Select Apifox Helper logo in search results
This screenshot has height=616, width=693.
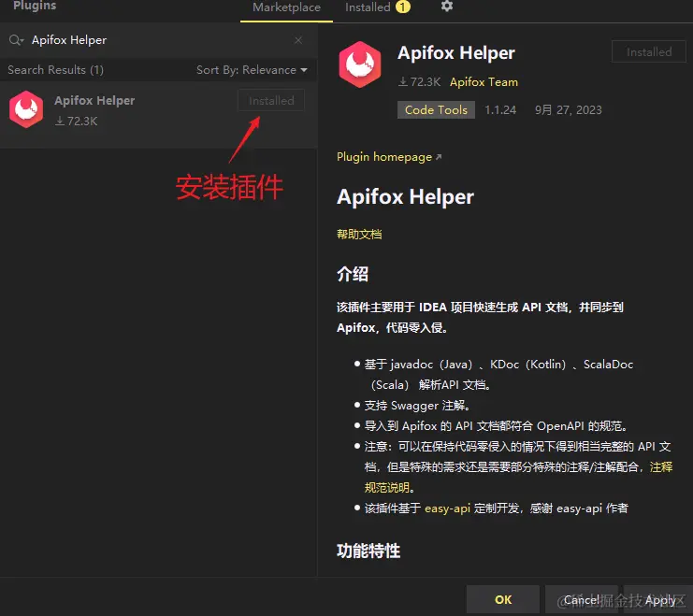pyautogui.click(x=26, y=109)
